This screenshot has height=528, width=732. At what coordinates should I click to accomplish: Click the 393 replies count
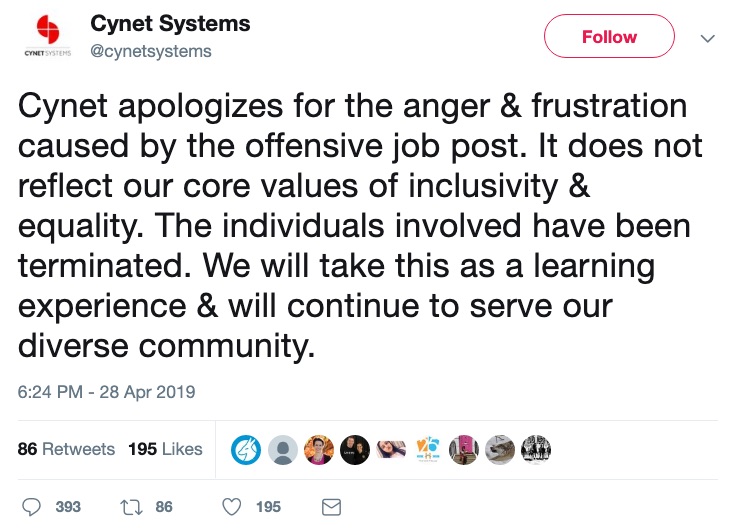coord(68,507)
